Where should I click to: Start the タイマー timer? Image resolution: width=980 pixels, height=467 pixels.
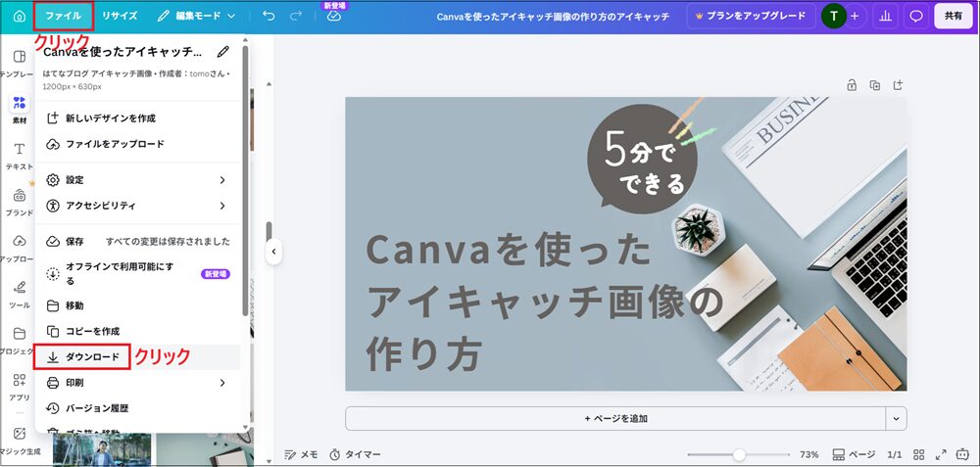click(x=355, y=454)
